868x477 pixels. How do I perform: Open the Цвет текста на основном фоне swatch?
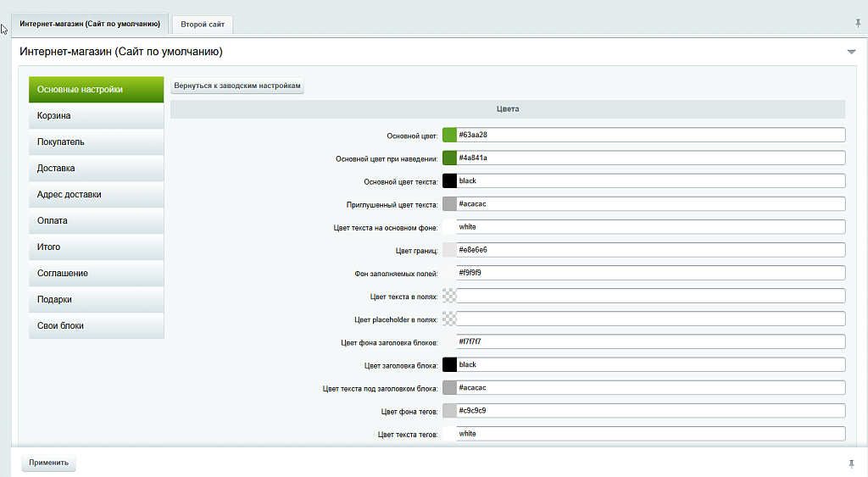click(449, 227)
